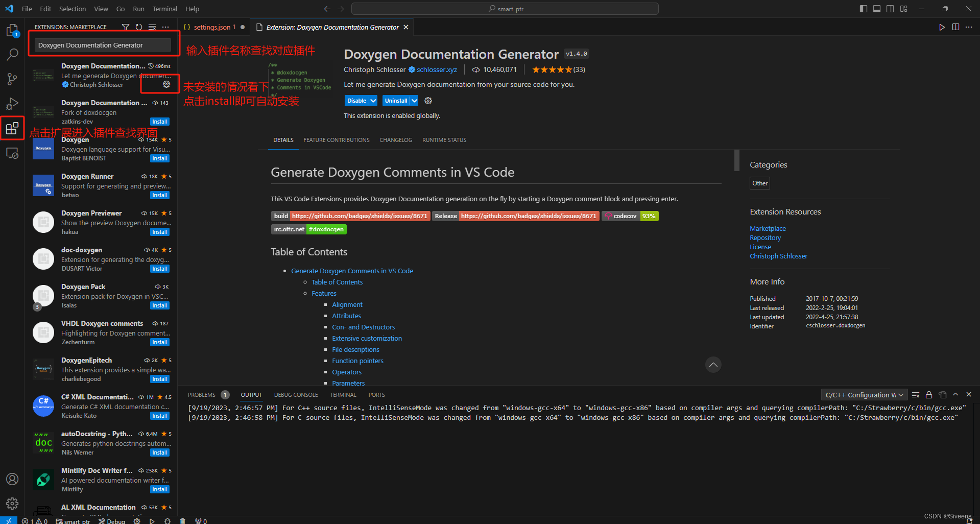Click the Disable extension button

356,101
